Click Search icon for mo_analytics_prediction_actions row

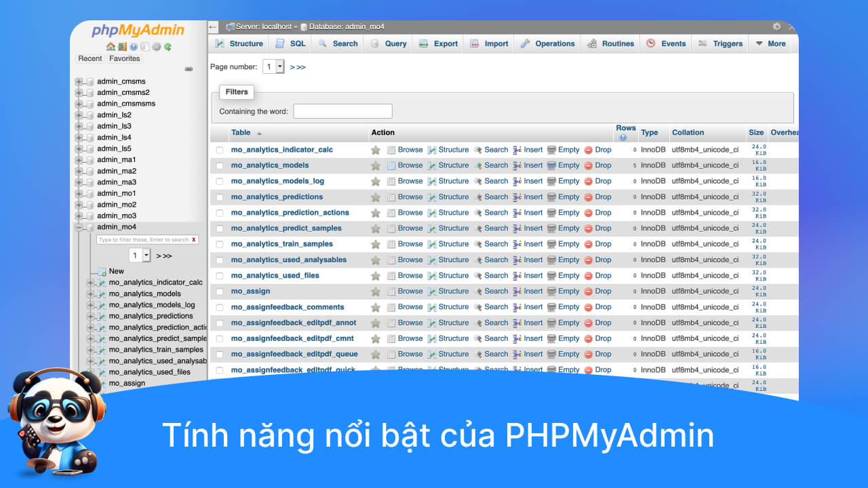click(x=478, y=213)
